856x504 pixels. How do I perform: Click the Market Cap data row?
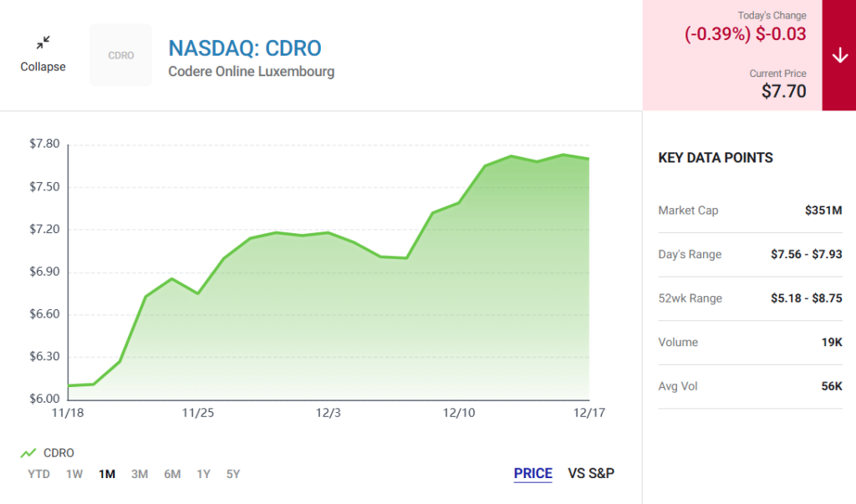(749, 211)
